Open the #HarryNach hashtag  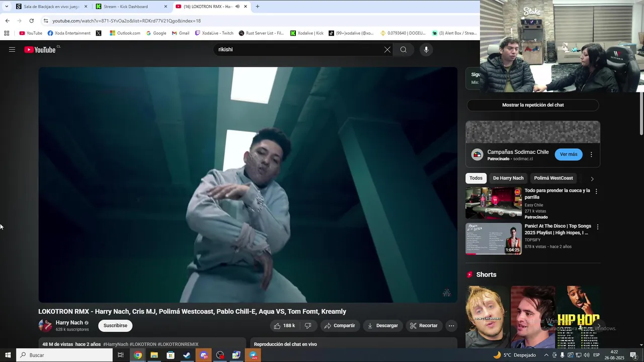click(x=116, y=344)
